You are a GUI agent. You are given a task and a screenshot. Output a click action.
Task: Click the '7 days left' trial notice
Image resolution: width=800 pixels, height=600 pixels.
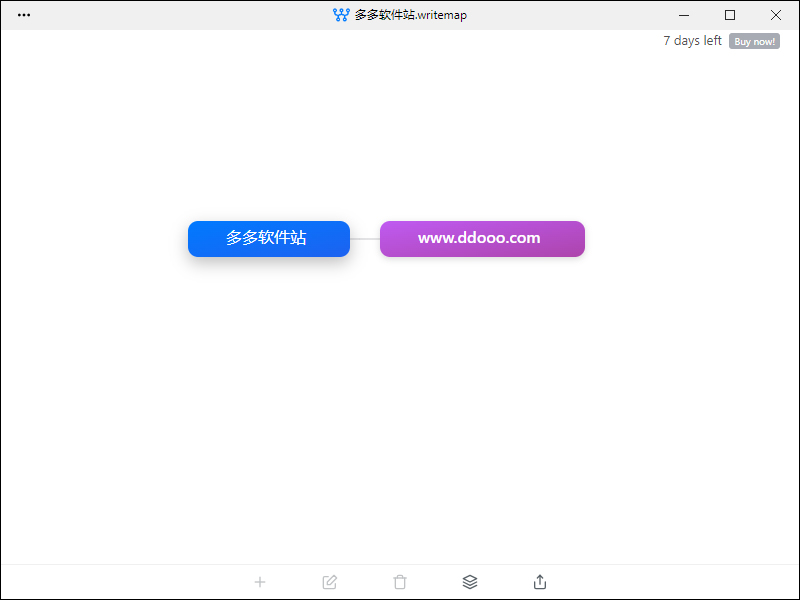[x=691, y=41]
